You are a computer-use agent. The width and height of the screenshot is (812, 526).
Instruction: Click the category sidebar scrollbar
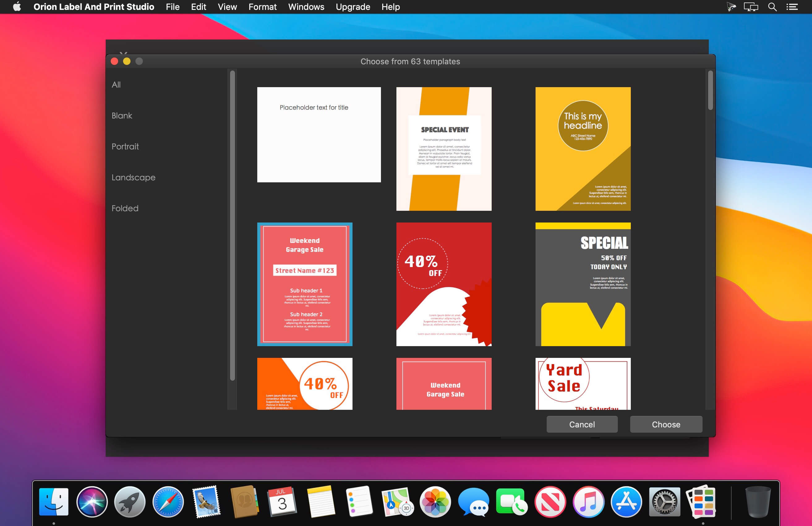coord(232,225)
